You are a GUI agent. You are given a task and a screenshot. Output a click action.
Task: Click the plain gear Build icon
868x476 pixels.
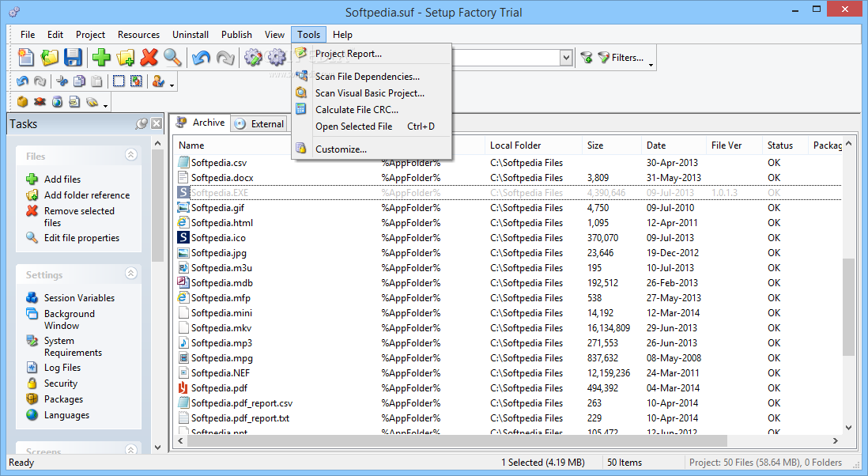tap(277, 57)
